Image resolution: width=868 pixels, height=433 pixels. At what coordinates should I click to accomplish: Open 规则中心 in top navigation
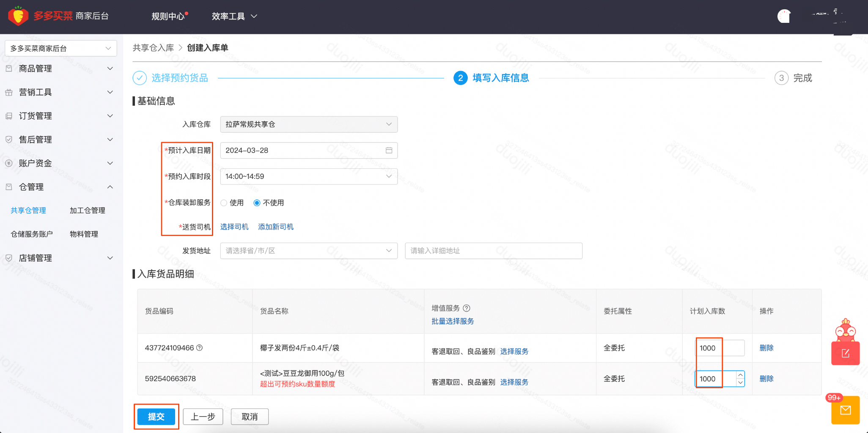[168, 16]
